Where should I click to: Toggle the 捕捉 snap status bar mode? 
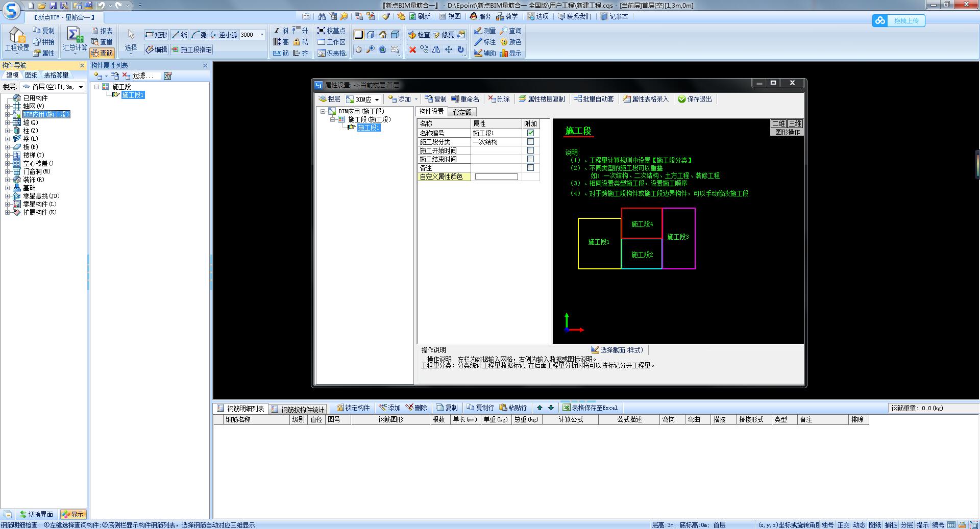891,525
